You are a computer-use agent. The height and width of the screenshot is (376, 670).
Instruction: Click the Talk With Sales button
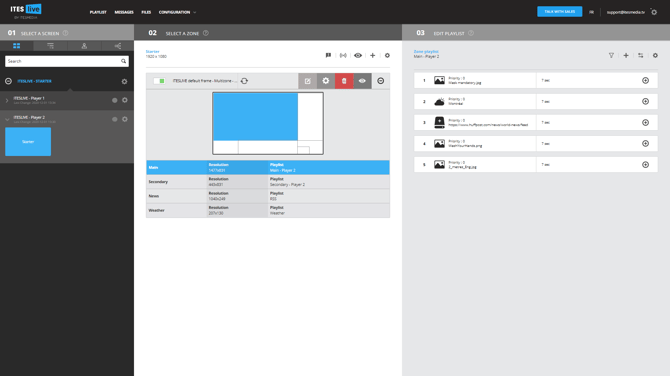coord(559,12)
